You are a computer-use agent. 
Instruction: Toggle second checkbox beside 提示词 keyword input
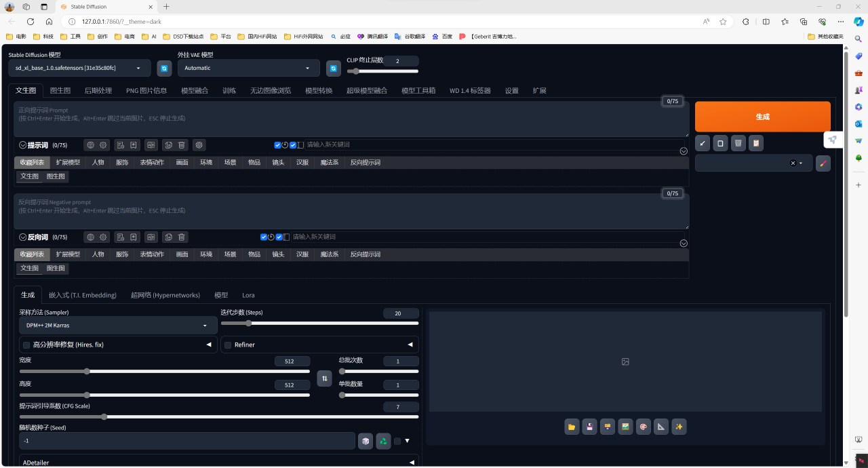(x=293, y=145)
